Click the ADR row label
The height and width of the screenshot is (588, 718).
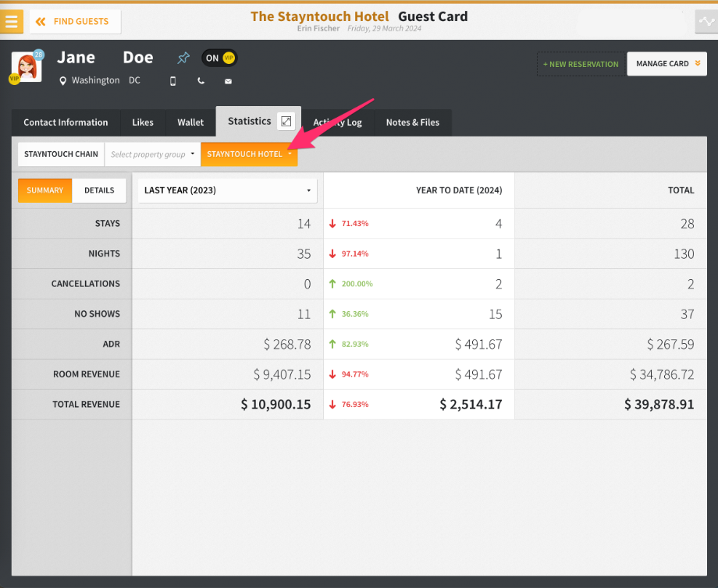pos(112,344)
